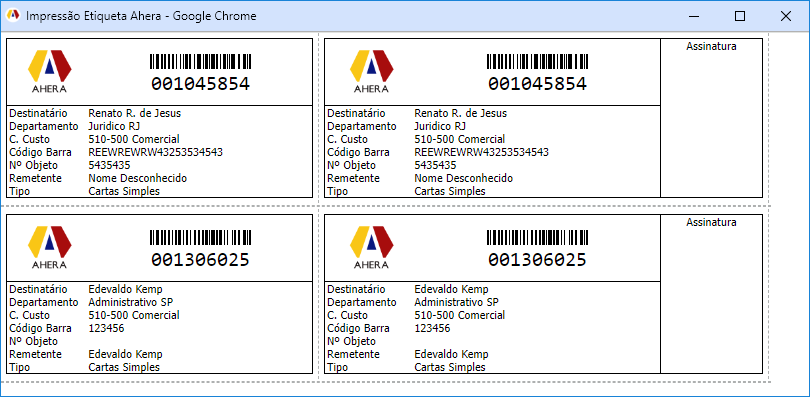Click the top Assinatura signature box

[711, 118]
